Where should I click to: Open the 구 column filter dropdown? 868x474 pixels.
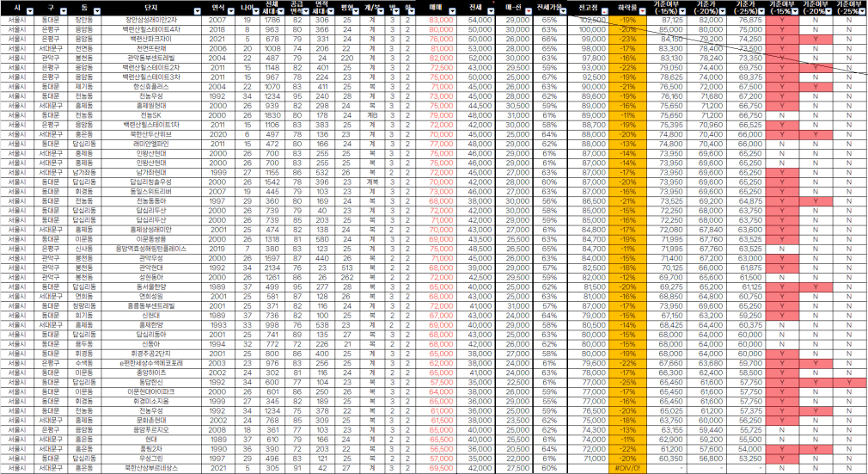coord(64,11)
